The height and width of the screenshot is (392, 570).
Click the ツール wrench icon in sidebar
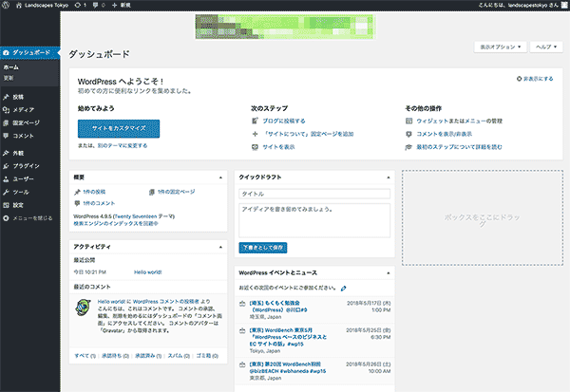click(6, 192)
